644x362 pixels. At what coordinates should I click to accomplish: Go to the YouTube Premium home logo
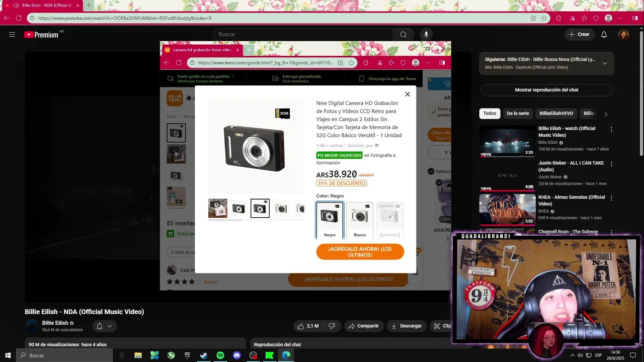[x=41, y=35]
